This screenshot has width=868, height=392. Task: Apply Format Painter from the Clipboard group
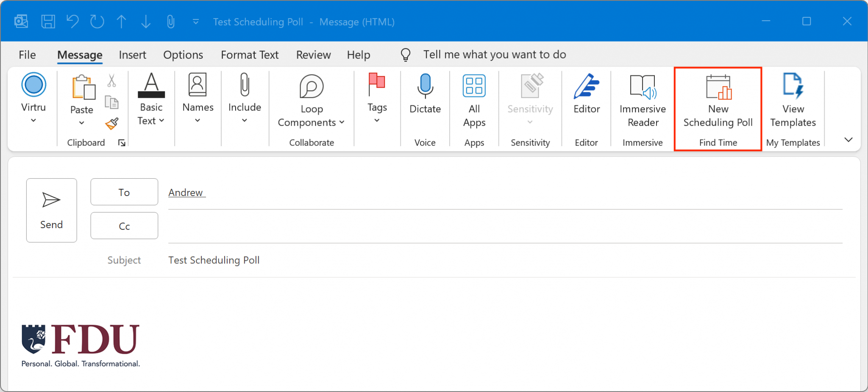click(x=112, y=123)
